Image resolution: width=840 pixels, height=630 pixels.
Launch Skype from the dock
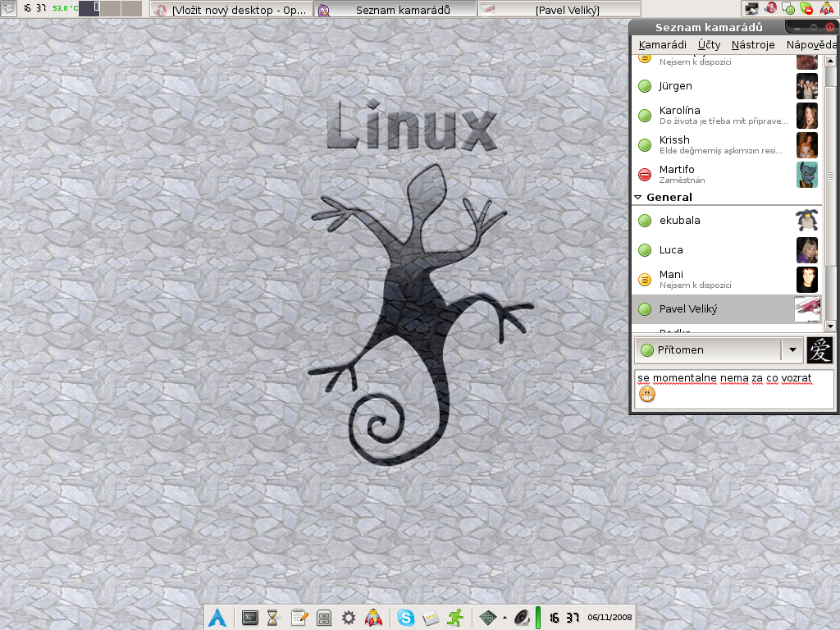406,619
